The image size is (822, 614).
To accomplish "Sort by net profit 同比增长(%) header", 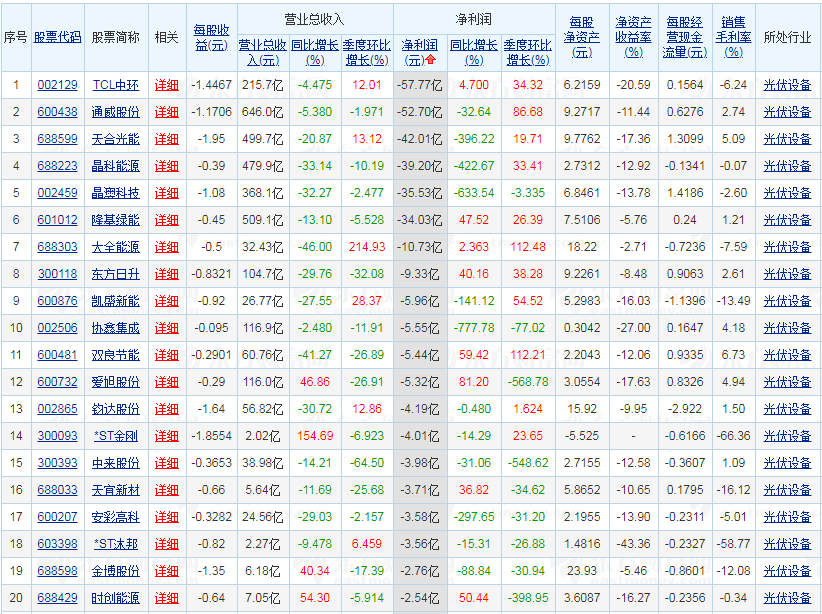I will click(x=473, y=52).
